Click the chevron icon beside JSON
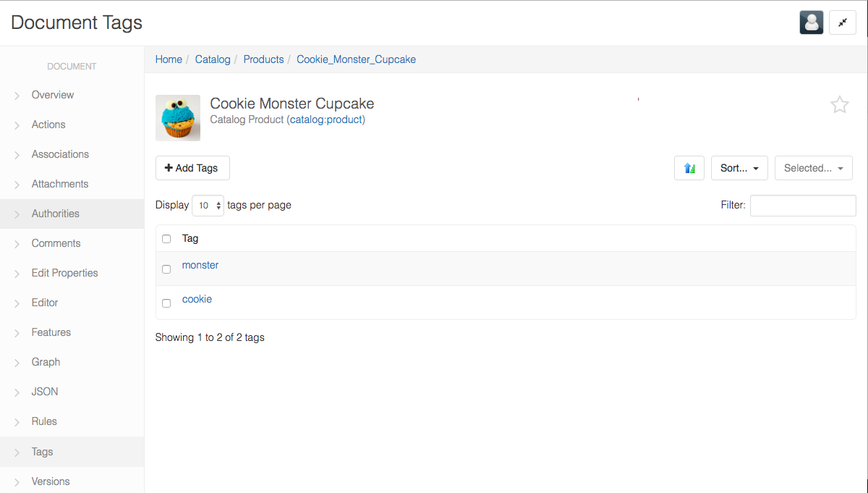The image size is (868, 493). 17,392
